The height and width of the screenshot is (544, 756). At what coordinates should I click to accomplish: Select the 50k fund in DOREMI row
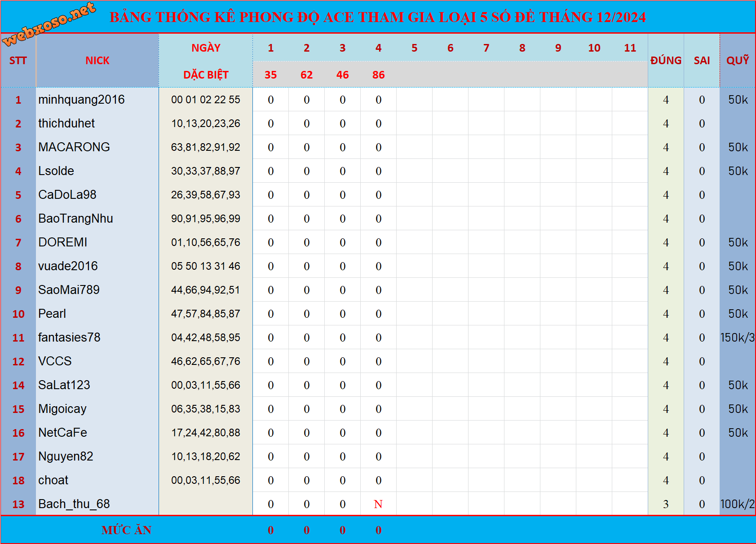738,242
